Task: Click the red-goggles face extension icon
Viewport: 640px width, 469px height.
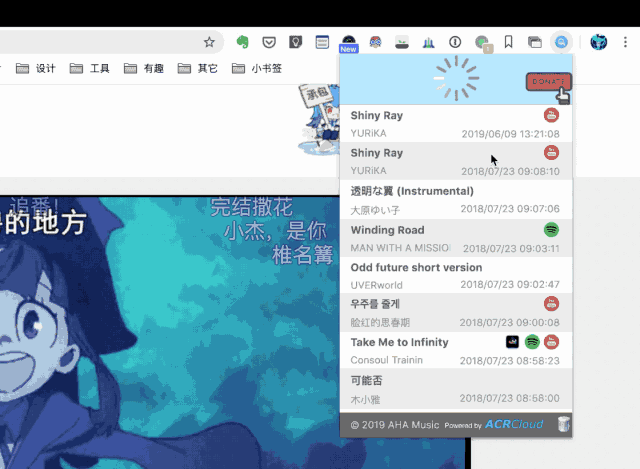Action: (x=376, y=42)
